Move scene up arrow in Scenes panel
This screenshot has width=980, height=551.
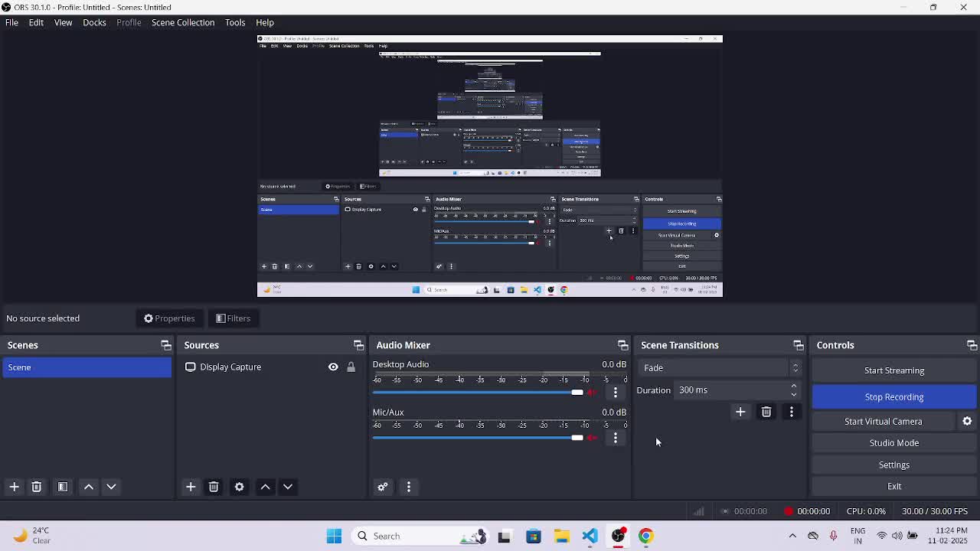(x=89, y=487)
